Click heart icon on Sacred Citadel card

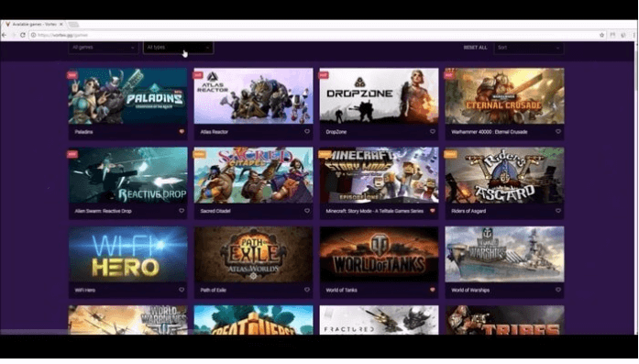pos(307,211)
